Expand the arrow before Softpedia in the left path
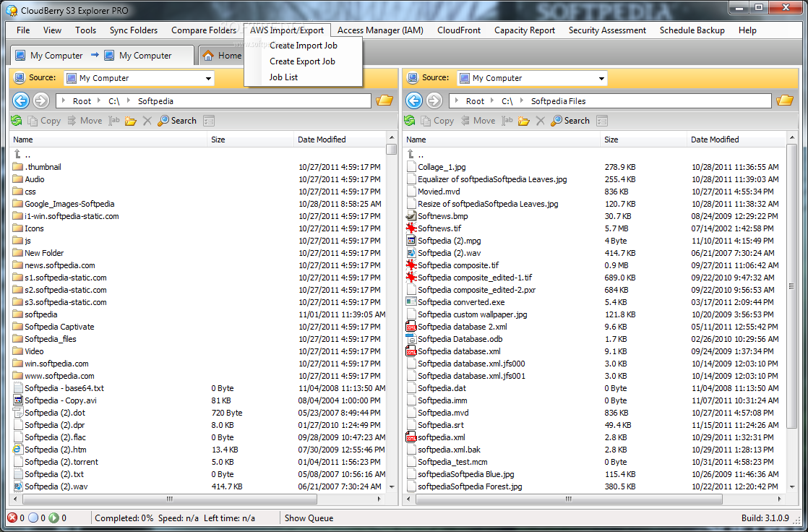The width and height of the screenshot is (808, 532). click(x=129, y=101)
